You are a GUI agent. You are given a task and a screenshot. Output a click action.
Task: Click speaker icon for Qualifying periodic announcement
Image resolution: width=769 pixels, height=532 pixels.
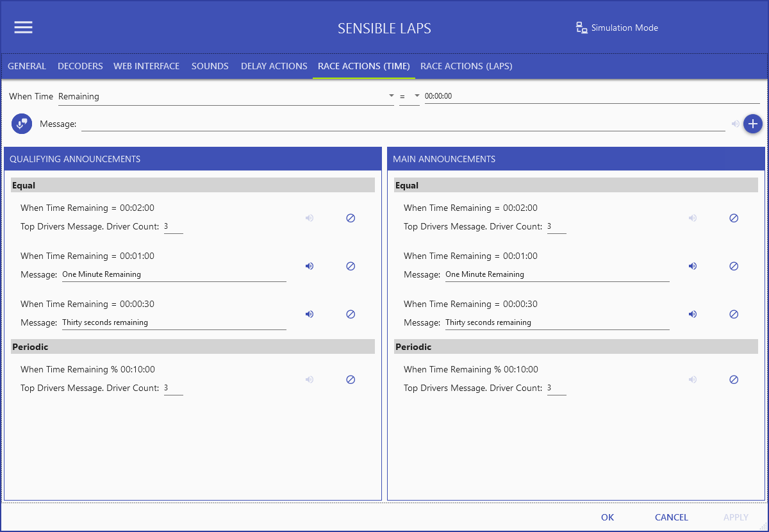[x=310, y=379]
